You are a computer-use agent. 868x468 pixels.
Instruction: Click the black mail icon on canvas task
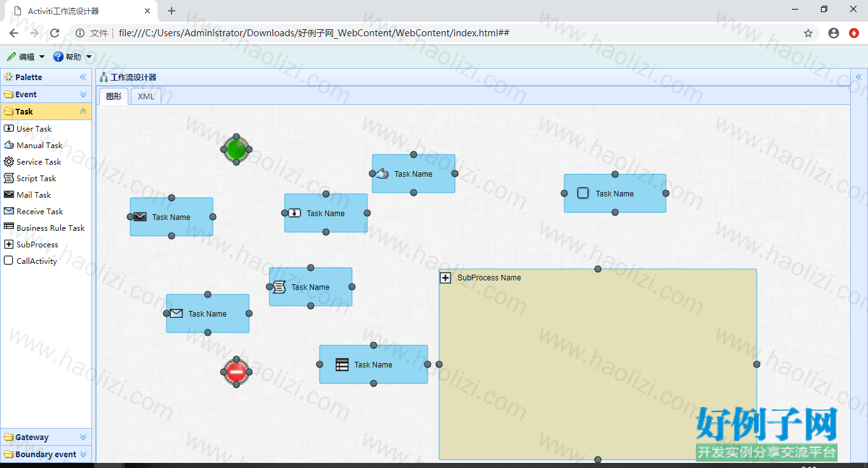click(x=140, y=217)
